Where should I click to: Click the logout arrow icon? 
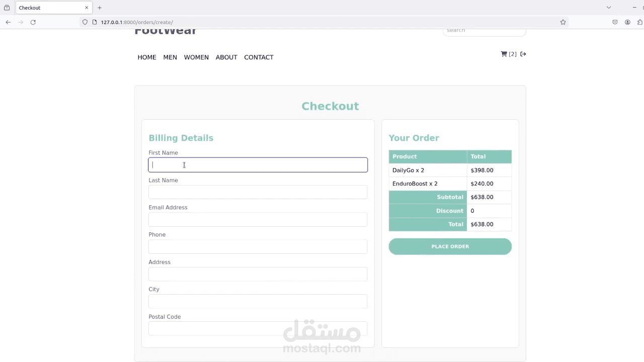click(523, 54)
